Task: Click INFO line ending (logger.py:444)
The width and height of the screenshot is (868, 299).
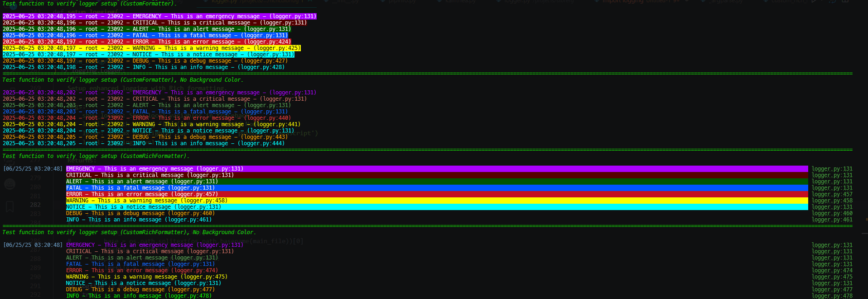Action: click(x=144, y=143)
